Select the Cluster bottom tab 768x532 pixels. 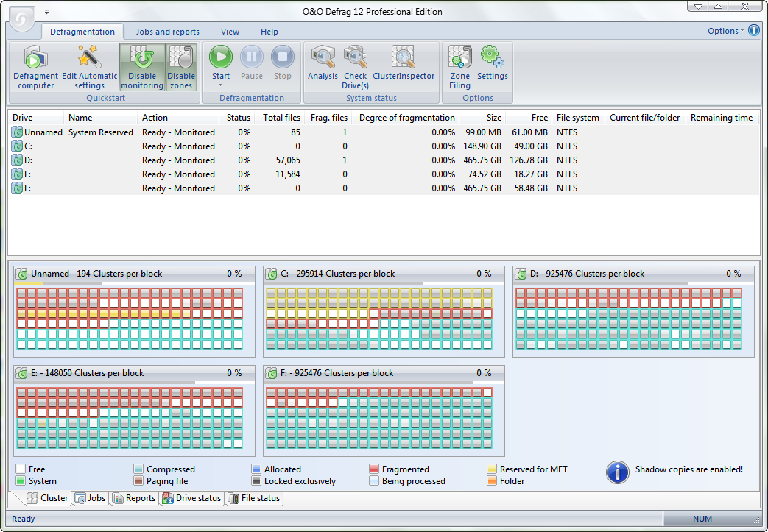(x=47, y=498)
